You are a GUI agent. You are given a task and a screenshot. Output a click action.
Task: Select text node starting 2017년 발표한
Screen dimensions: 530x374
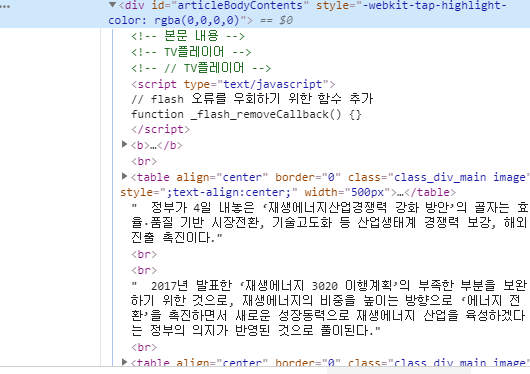click(x=329, y=308)
